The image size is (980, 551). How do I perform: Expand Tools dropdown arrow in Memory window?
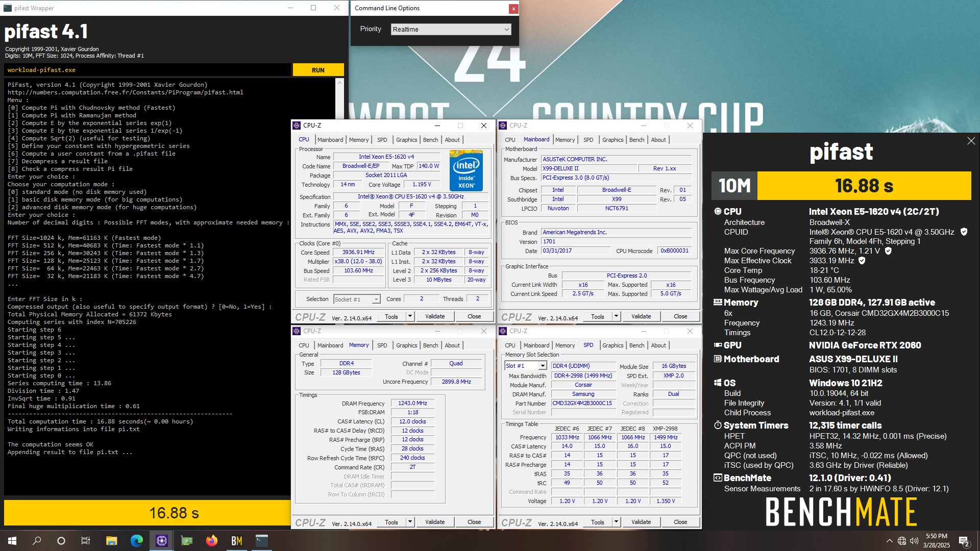(x=409, y=522)
